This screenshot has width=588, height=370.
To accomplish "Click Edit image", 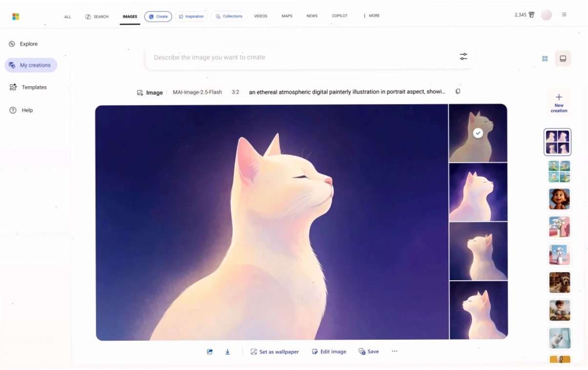I will (329, 352).
